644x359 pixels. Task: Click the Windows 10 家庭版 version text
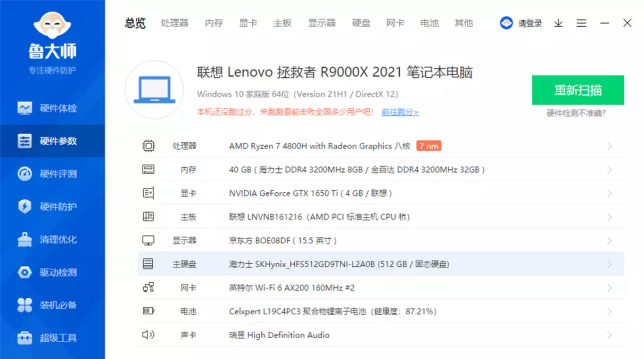point(298,94)
